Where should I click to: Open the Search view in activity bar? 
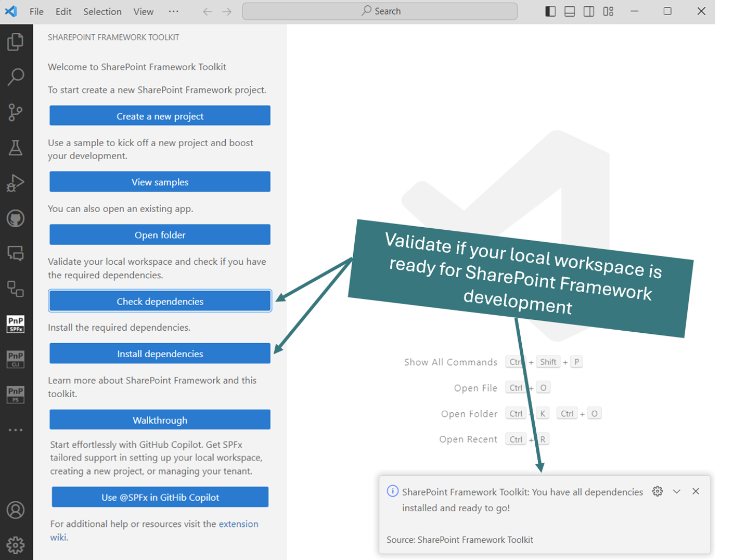click(x=16, y=77)
